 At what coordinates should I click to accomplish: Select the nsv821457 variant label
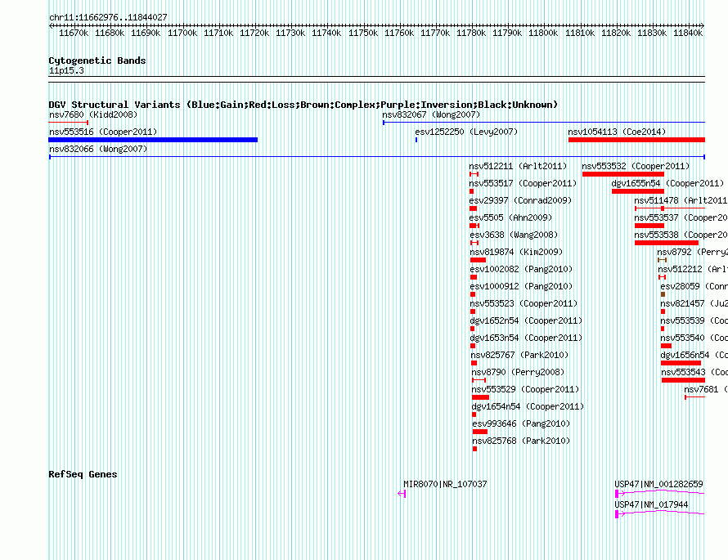point(694,303)
